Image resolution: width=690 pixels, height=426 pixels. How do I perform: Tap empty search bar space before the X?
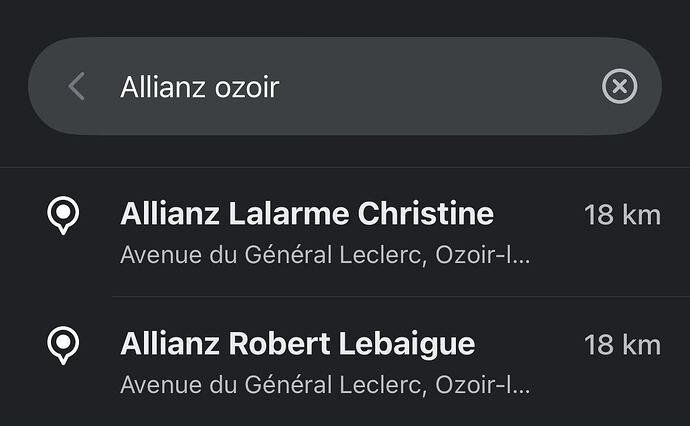(x=440, y=87)
